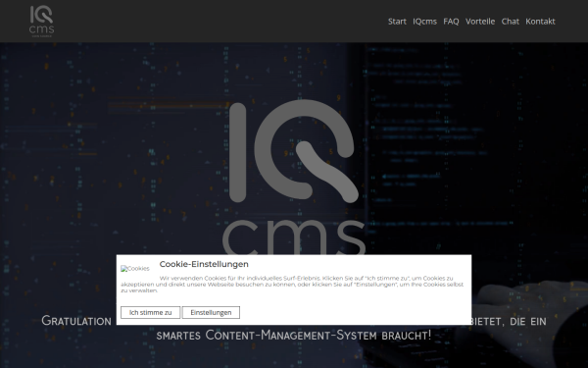588x368 pixels.
Task: Click the Cookie-Einstellungen heading
Action: (204, 264)
